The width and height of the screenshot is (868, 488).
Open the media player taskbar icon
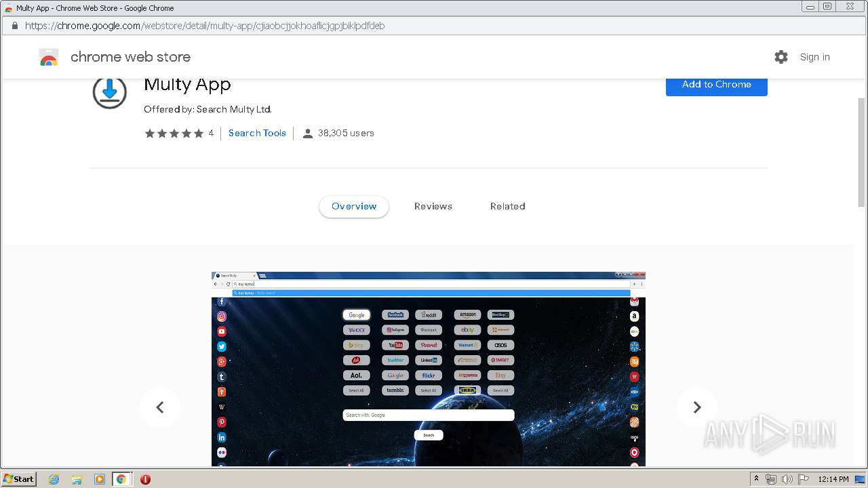coord(99,479)
